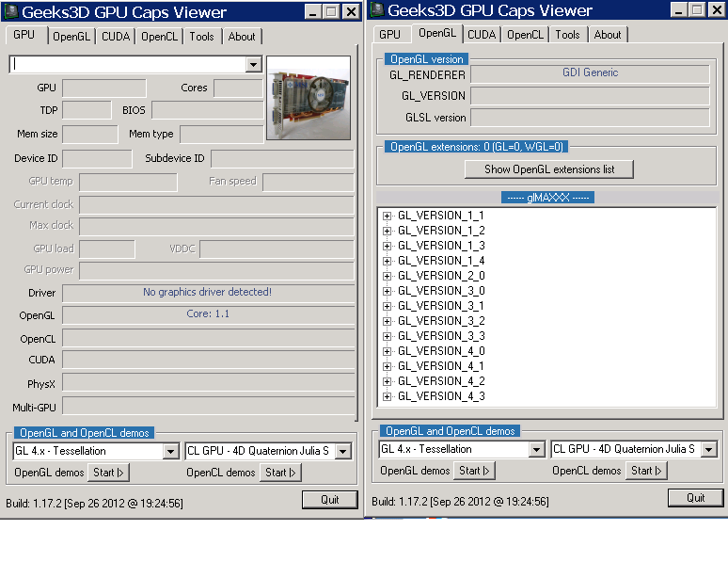
Task: Click the app icon in the left window title bar
Action: pyautogui.click(x=10, y=11)
